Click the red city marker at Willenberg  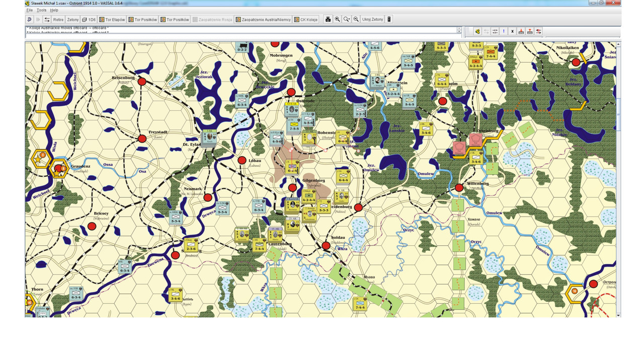[x=459, y=188]
